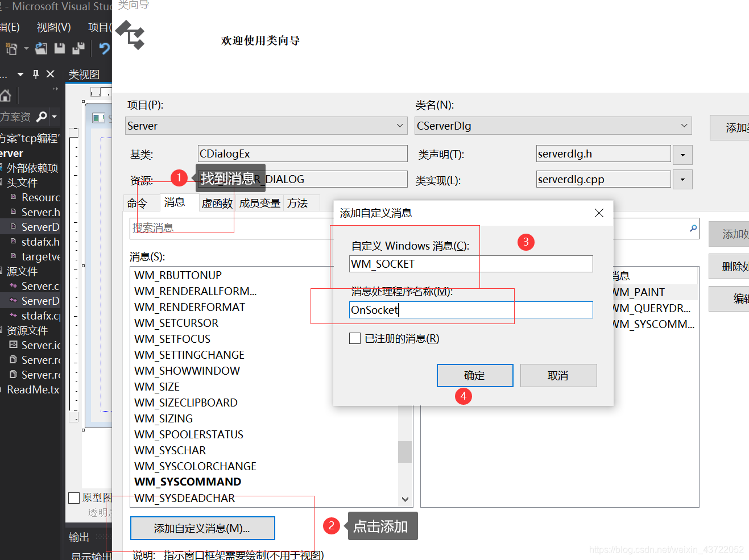This screenshot has width=749, height=560.
Task: Click the Open File toolbar icon
Action: tap(41, 49)
